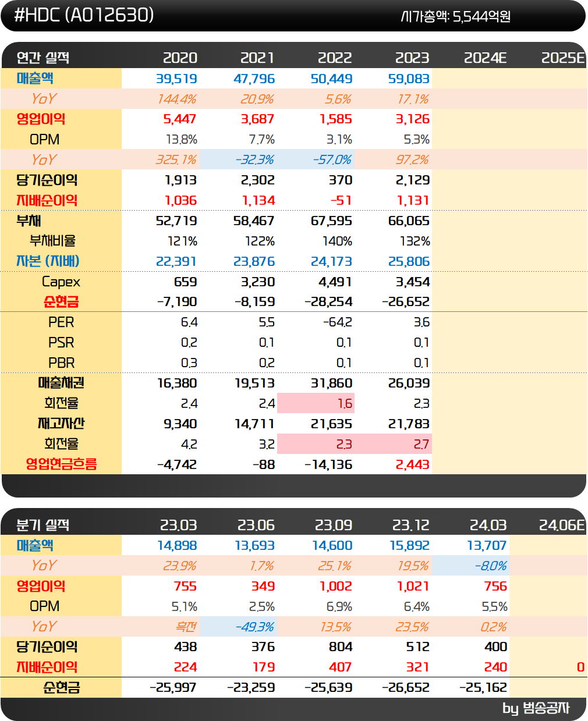The height and width of the screenshot is (721, 588).
Task: Click the 2024E column header
Action: (486, 58)
